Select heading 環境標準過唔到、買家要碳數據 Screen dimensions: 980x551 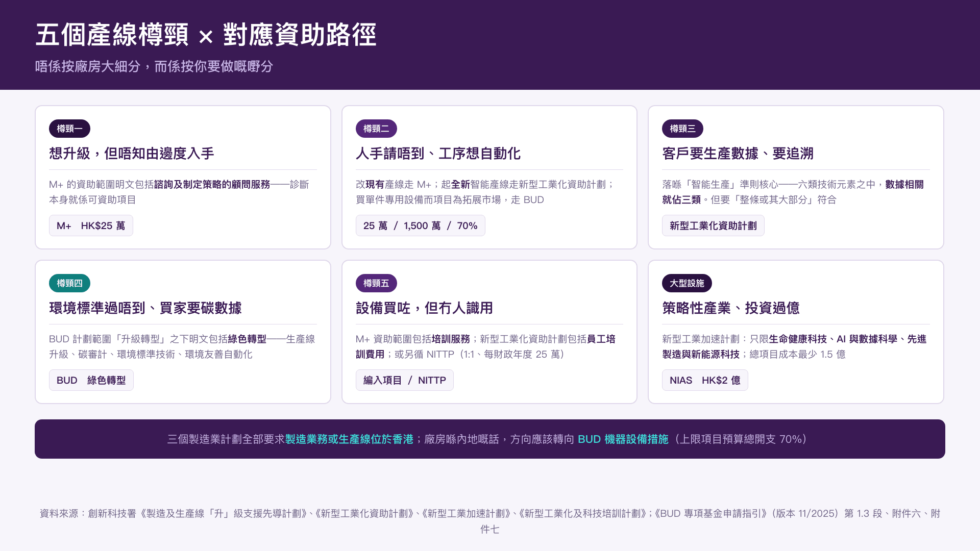click(145, 308)
